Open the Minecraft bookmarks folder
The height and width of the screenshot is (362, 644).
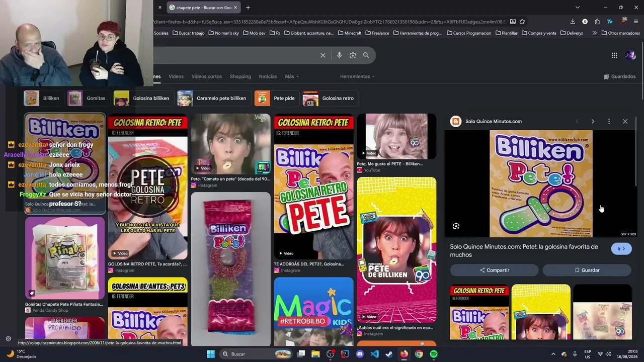tap(349, 33)
